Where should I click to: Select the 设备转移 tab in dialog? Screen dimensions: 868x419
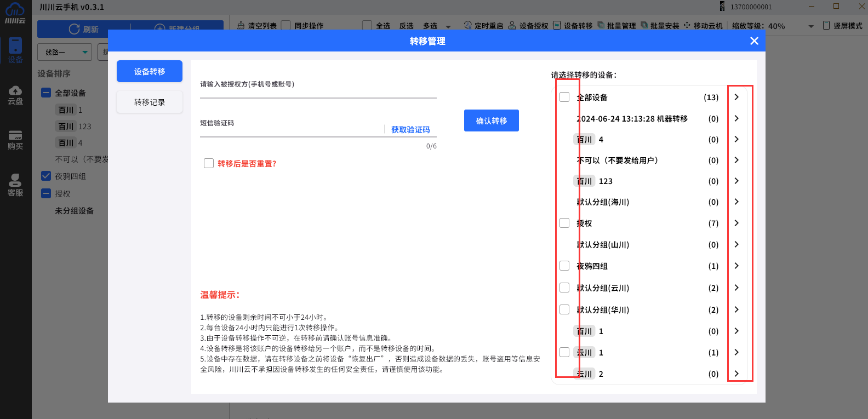(x=150, y=72)
